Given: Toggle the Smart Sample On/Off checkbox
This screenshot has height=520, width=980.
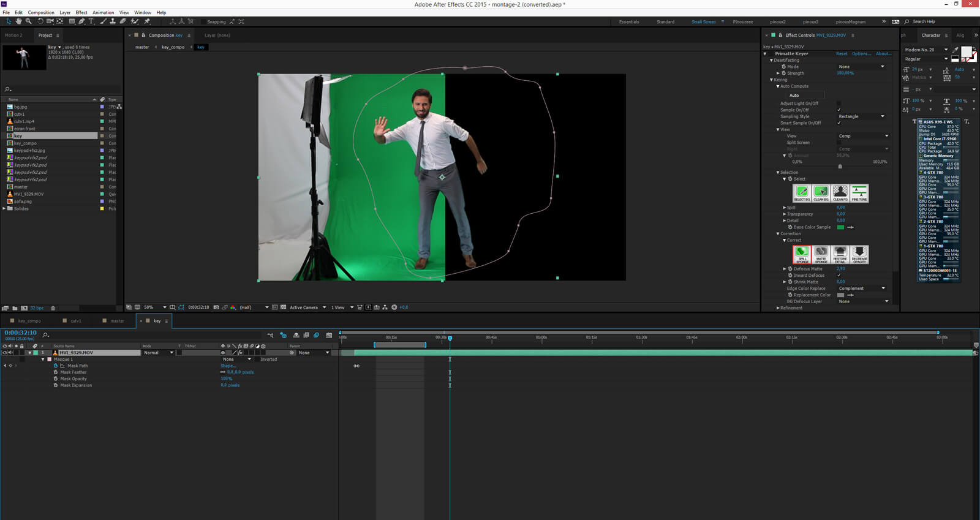Looking at the screenshot, I should coord(839,122).
